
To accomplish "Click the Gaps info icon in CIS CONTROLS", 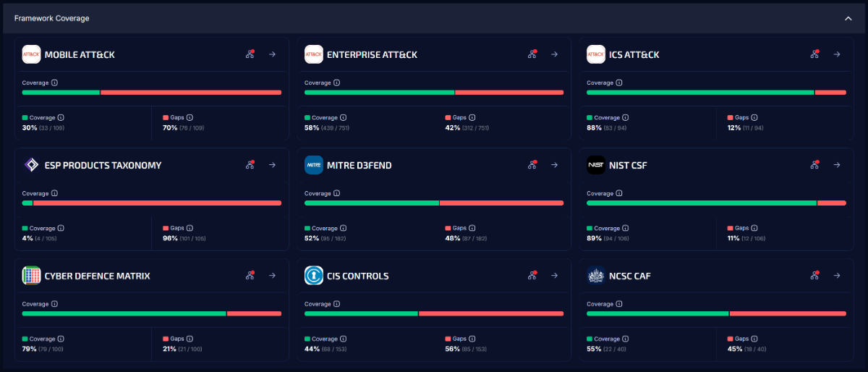I will (472, 339).
